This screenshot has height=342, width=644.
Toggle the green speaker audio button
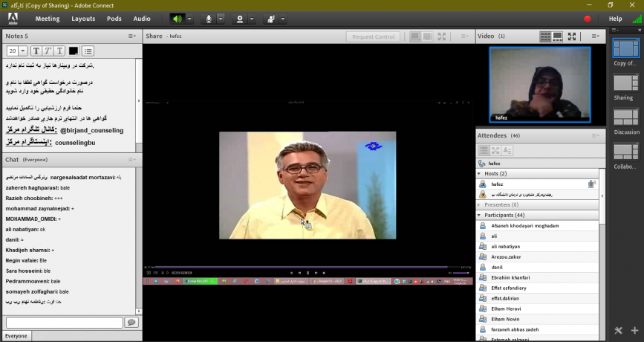coord(178,19)
